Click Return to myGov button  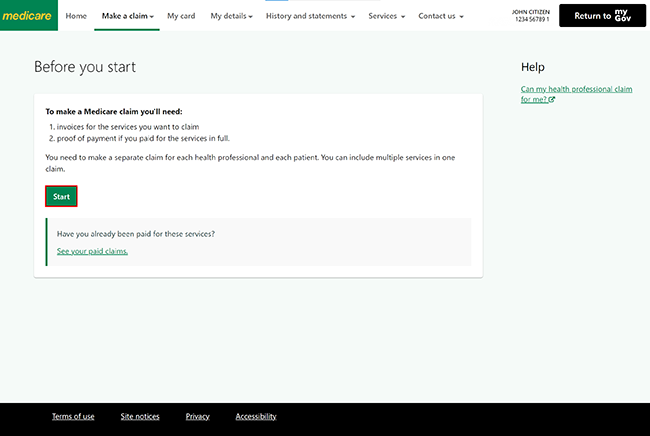(x=602, y=16)
